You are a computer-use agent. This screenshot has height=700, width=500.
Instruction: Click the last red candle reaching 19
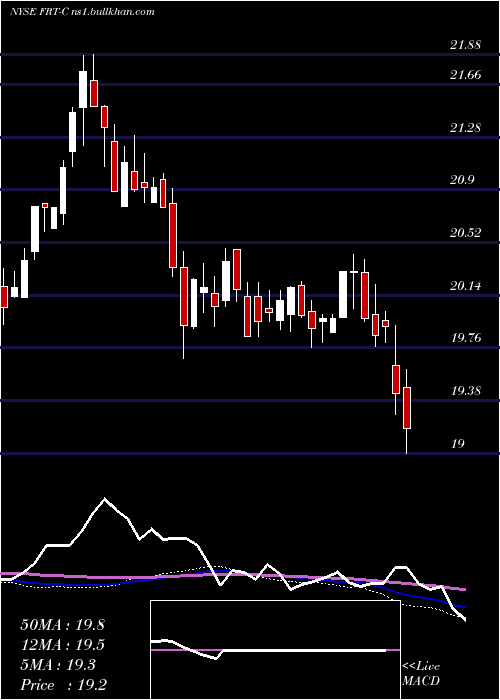[x=407, y=408]
